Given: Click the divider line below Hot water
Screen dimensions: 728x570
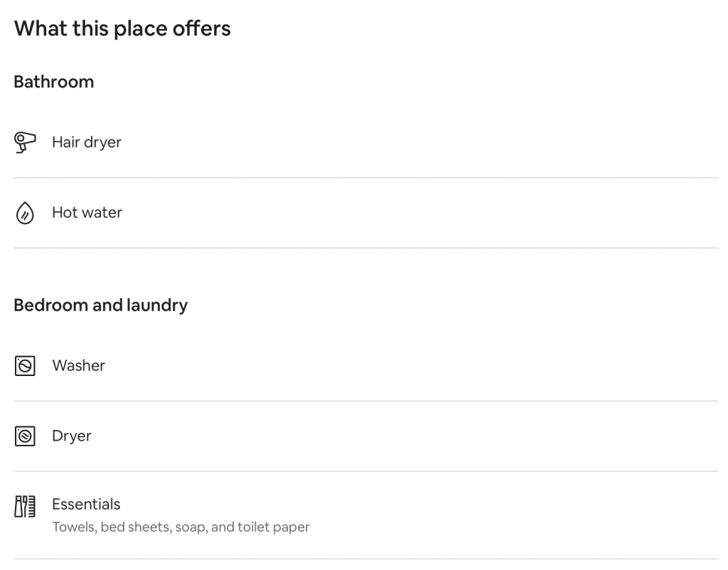Looking at the screenshot, I should (365, 248).
